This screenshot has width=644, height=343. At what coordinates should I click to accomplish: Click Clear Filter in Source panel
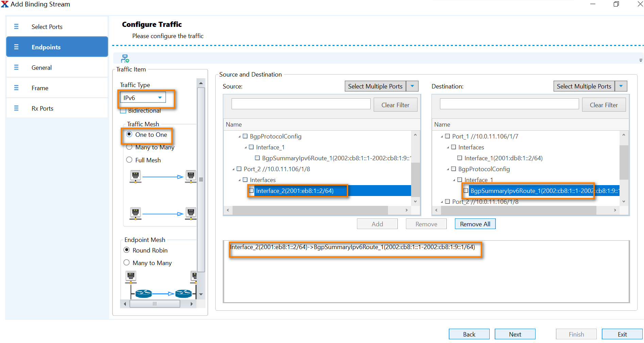(395, 105)
